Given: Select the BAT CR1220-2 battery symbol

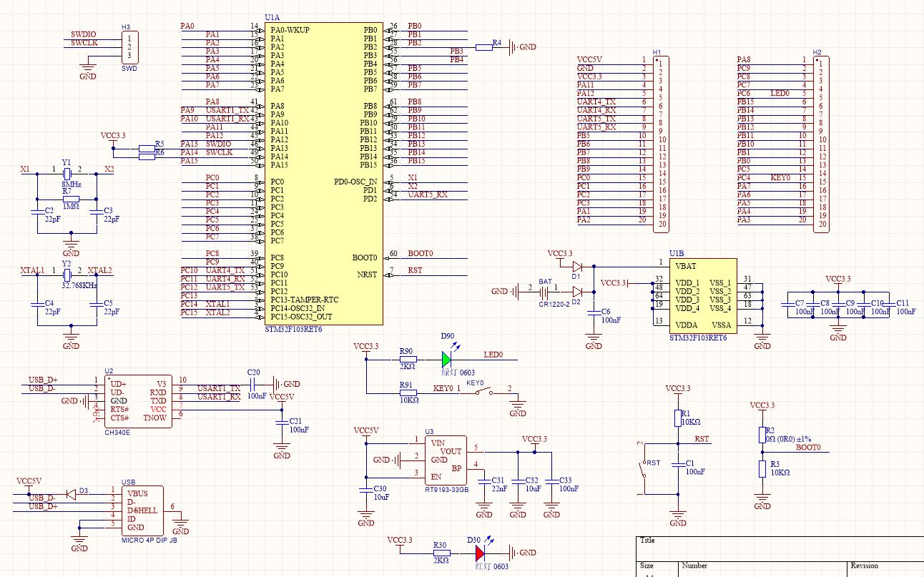Looking at the screenshot, I should click(x=545, y=292).
